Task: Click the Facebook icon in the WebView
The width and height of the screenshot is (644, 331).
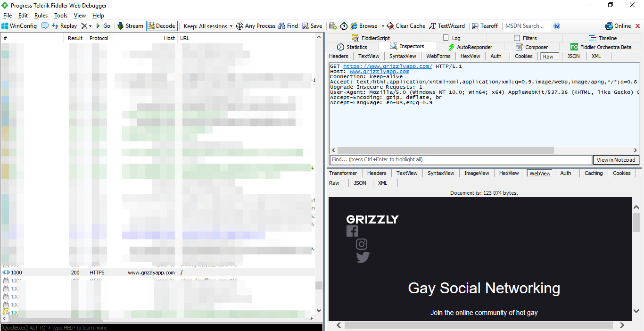Action: pyautogui.click(x=352, y=231)
